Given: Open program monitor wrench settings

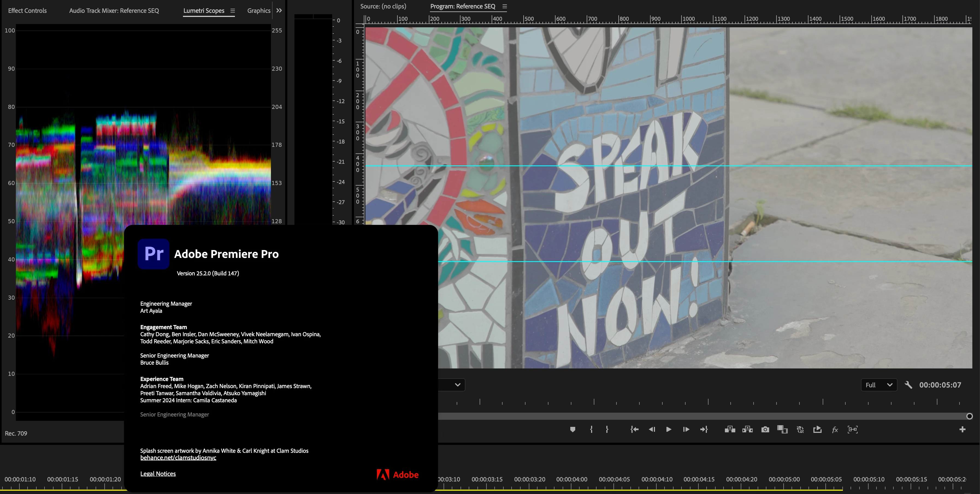Looking at the screenshot, I should (x=908, y=385).
